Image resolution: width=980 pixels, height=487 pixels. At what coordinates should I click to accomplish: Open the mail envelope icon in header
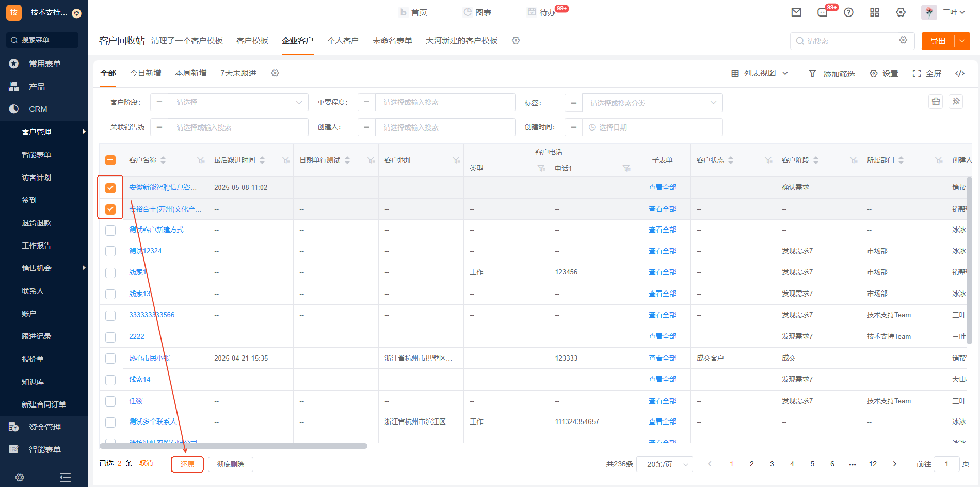796,12
